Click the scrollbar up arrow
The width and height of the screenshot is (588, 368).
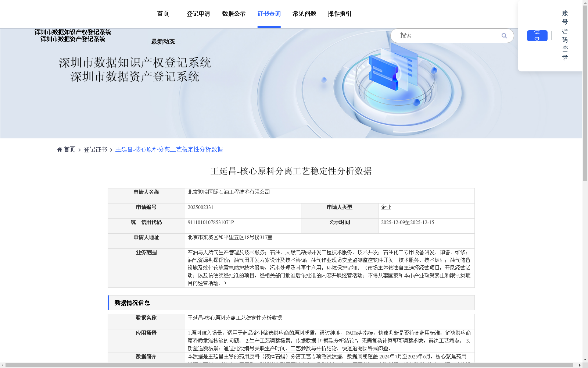(x=585, y=3)
